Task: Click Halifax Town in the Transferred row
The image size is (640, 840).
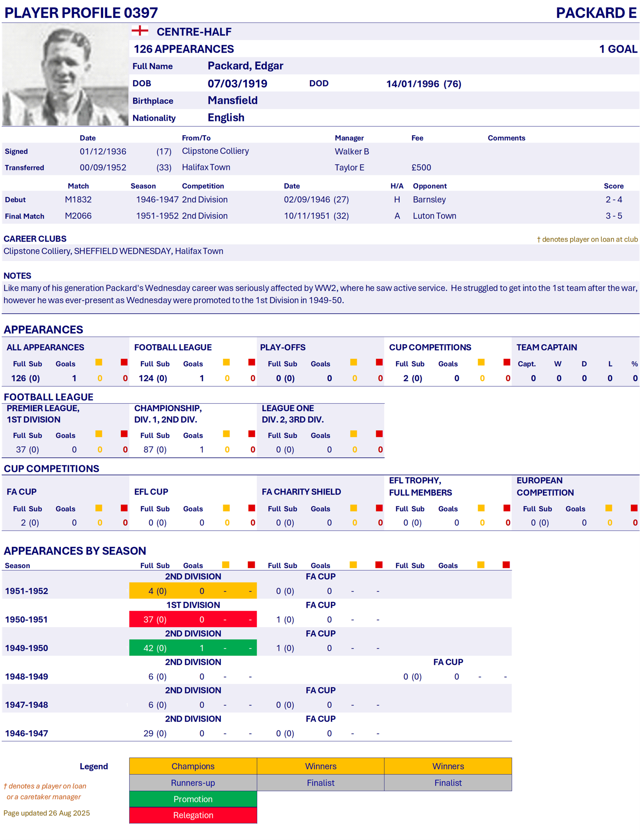Action: coord(206,167)
